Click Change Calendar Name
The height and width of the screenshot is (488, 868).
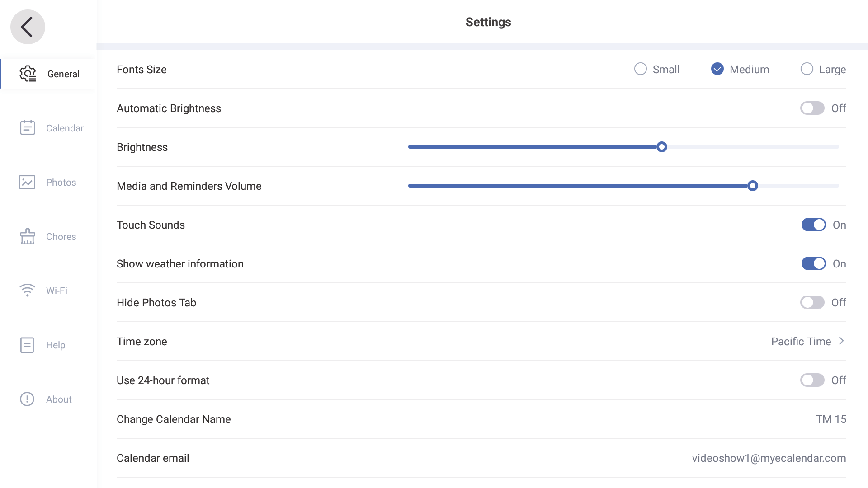point(174,419)
